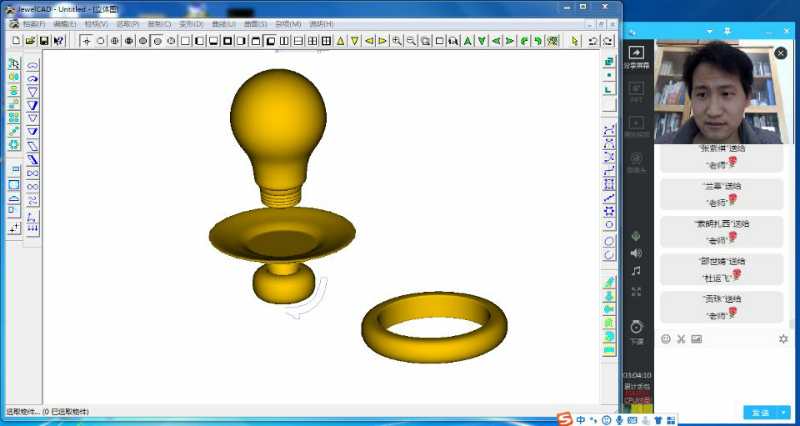Toggle the camera option in sidebar
This screenshot has width=800, height=426.
[x=636, y=160]
